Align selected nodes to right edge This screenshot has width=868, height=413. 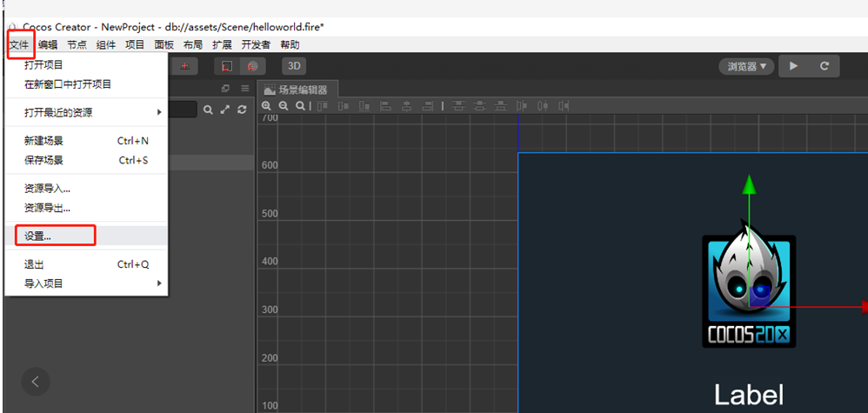point(428,106)
